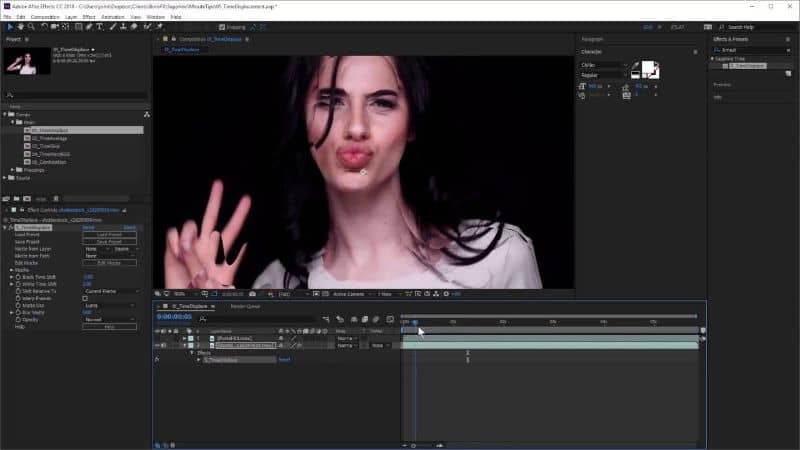Open Shift Relative To Current Frame dropdown
This screenshot has width=800, height=450.
[112, 291]
